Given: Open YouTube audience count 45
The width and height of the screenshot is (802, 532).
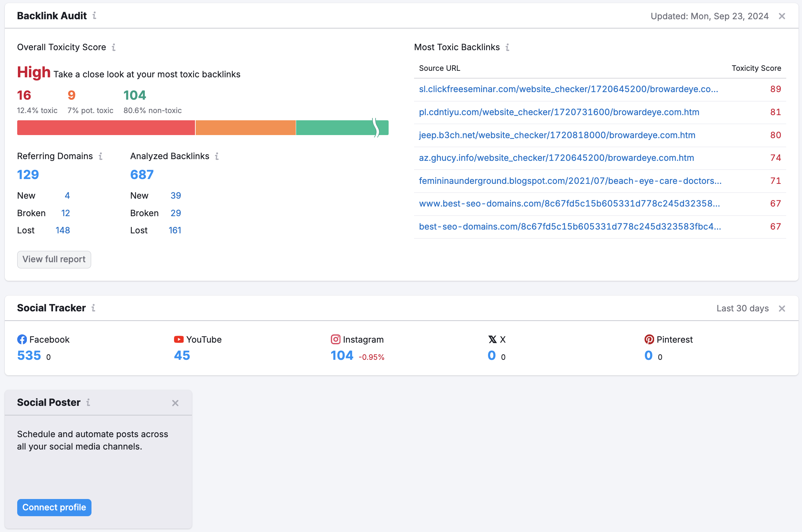Looking at the screenshot, I should (x=182, y=356).
